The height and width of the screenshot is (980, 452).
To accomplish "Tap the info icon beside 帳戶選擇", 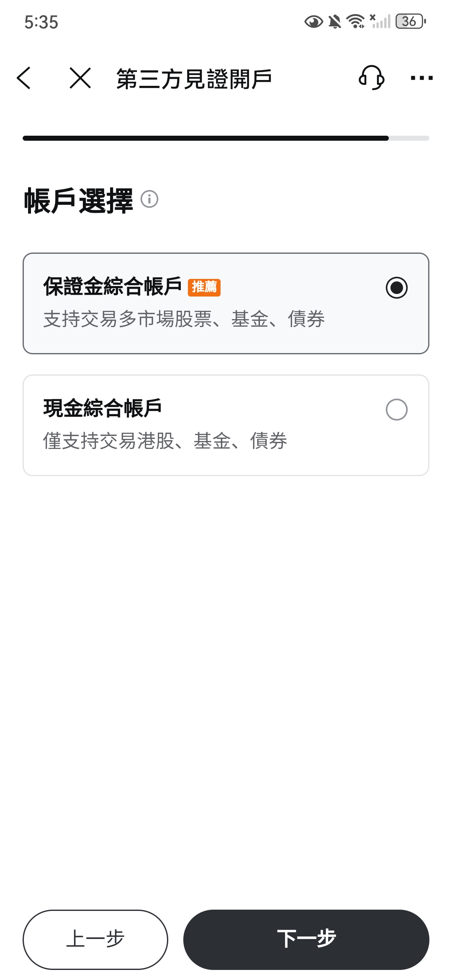I will click(149, 199).
